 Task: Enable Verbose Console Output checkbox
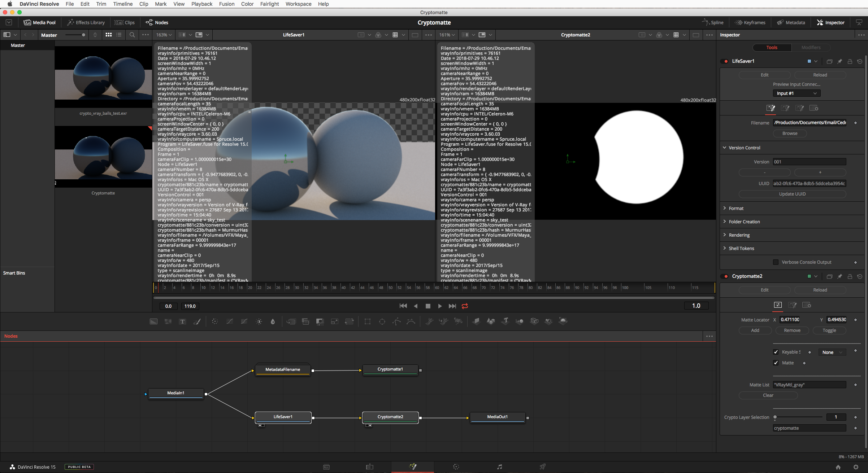pyautogui.click(x=776, y=262)
